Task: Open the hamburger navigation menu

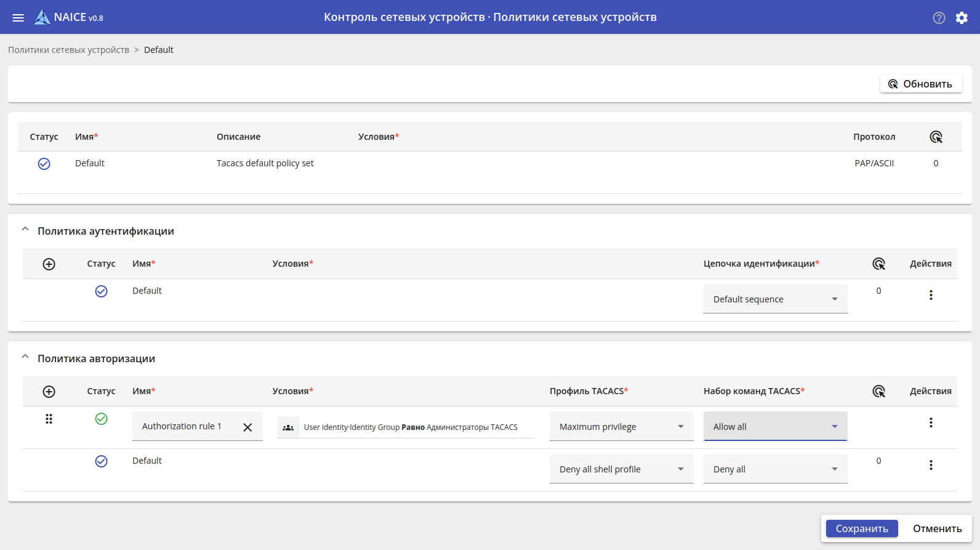Action: [x=18, y=18]
